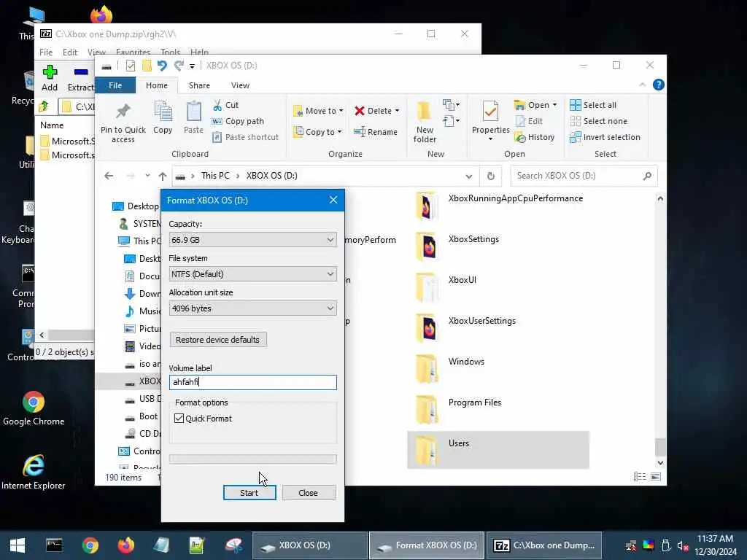
Task: Open the File menu in the 7-Zip window
Action: click(46, 52)
